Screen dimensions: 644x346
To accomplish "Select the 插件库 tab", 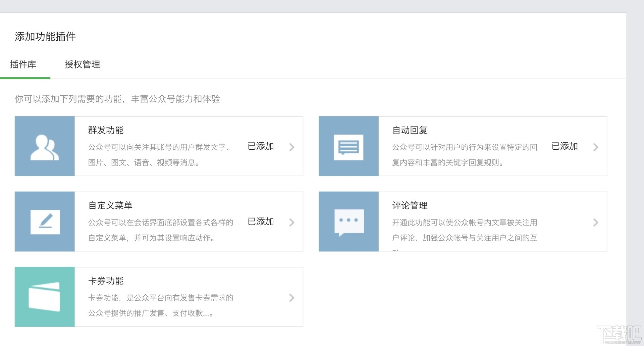I will pyautogui.click(x=23, y=64).
